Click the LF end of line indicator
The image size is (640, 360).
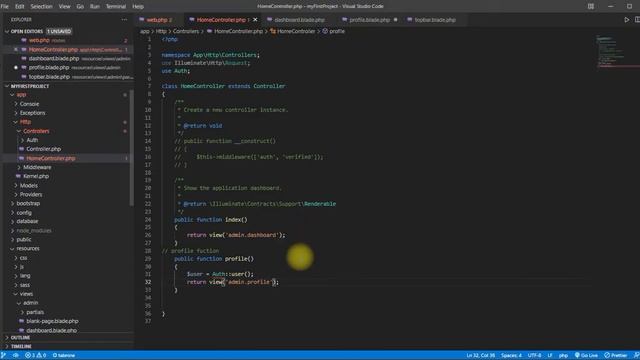tap(550, 355)
